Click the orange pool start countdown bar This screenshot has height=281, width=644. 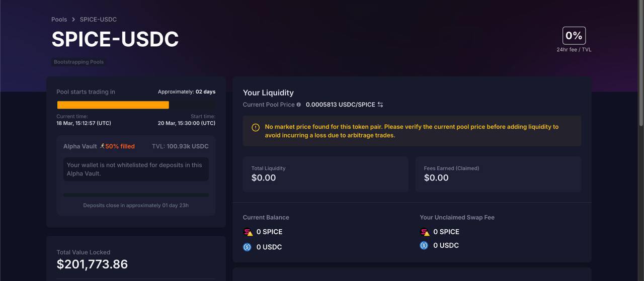(x=113, y=105)
